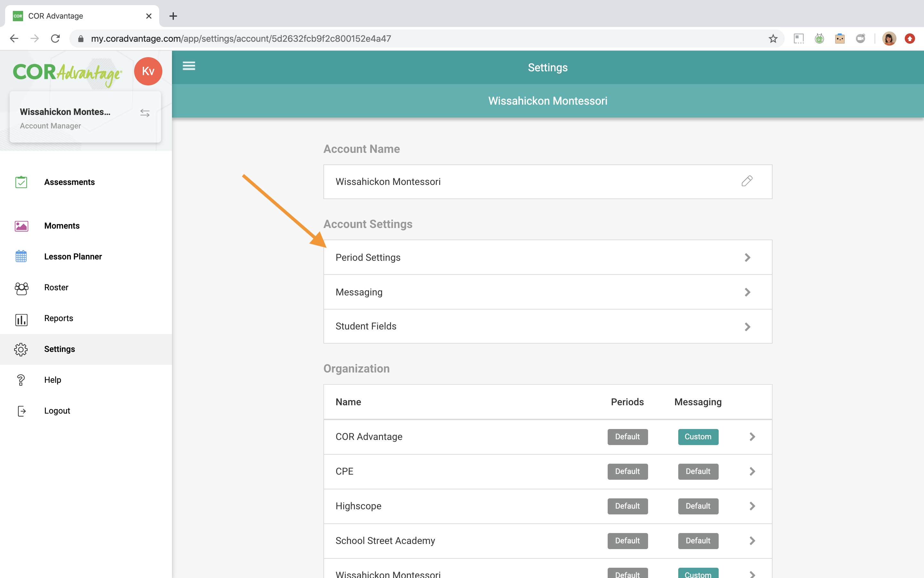Click the Highscope organization name
The height and width of the screenshot is (578, 924).
358,506
